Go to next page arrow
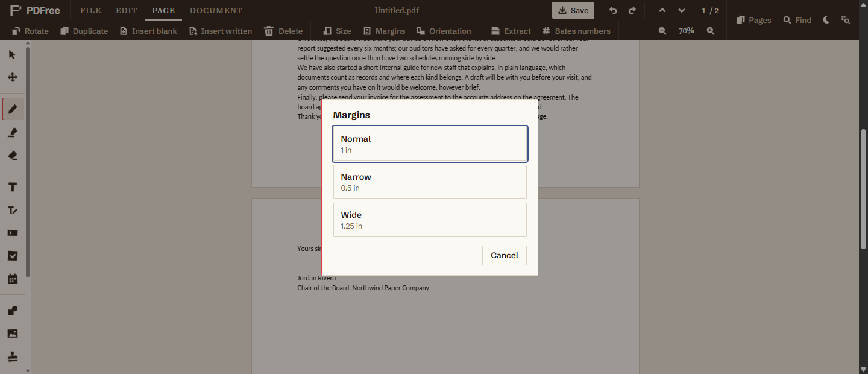Image resolution: width=868 pixels, height=374 pixels. tap(682, 10)
